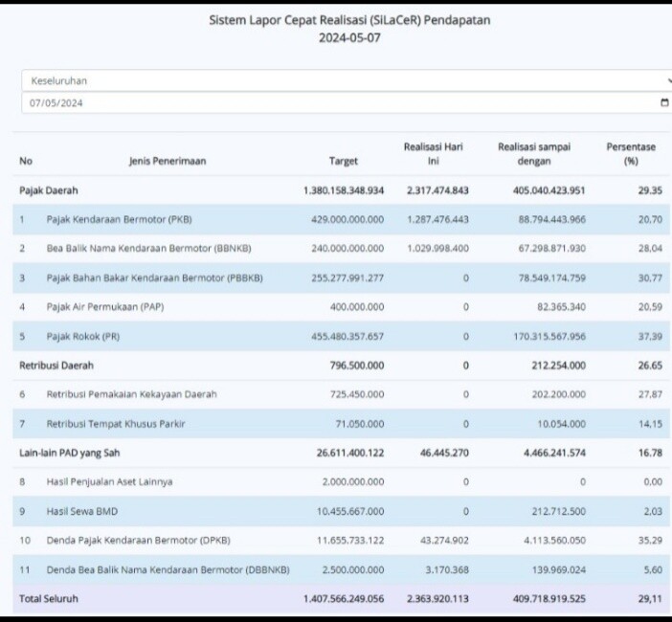Select Pajak Bahan Bakar Kendaraan Bermotor row

pyautogui.click(x=154, y=278)
